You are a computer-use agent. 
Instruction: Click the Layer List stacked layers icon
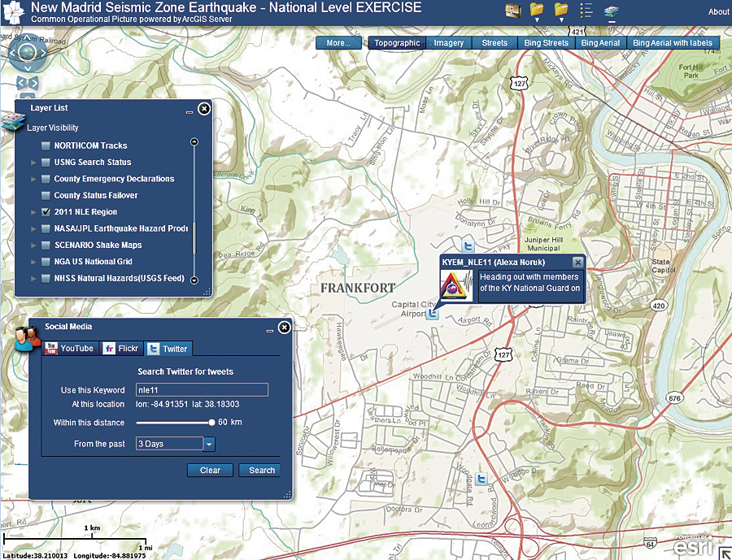[12, 122]
